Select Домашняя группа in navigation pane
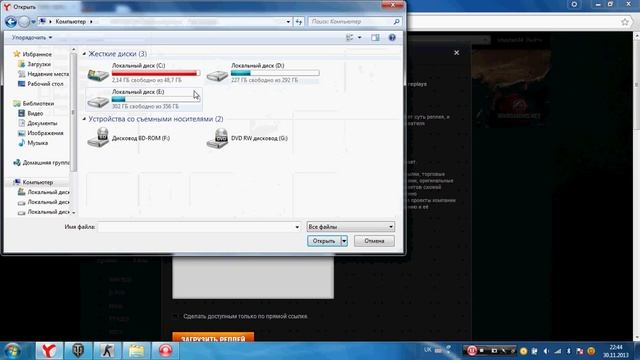640x360 pixels. pyautogui.click(x=42, y=162)
